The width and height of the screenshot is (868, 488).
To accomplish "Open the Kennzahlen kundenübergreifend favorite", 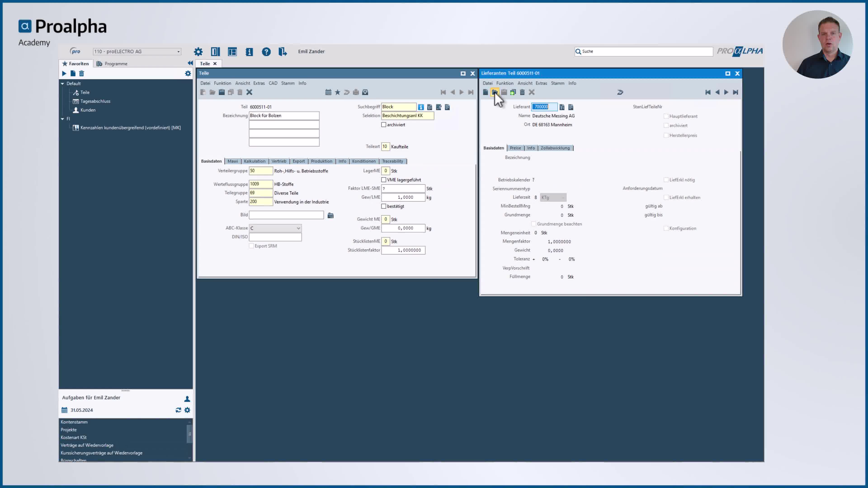I will [130, 128].
